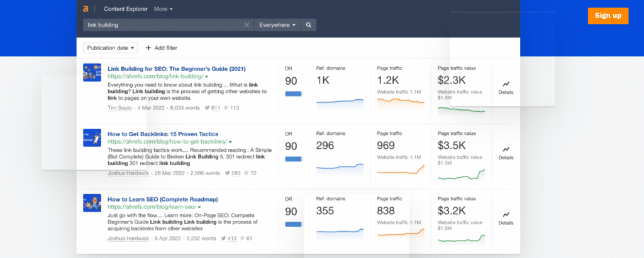The width and height of the screenshot is (644, 258).
Task: Click Add filter
Action: coord(162,48)
